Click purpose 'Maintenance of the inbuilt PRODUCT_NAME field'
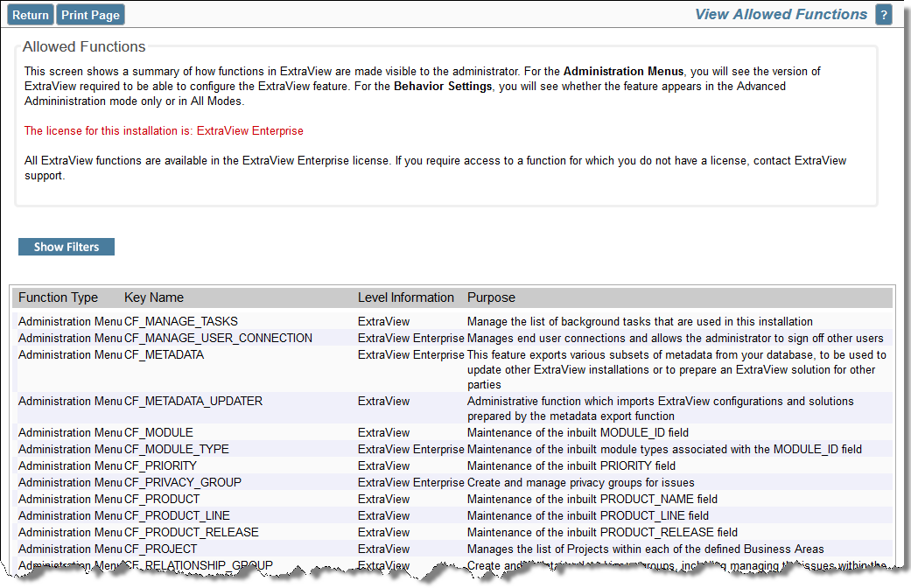The image size is (911, 588). (592, 499)
